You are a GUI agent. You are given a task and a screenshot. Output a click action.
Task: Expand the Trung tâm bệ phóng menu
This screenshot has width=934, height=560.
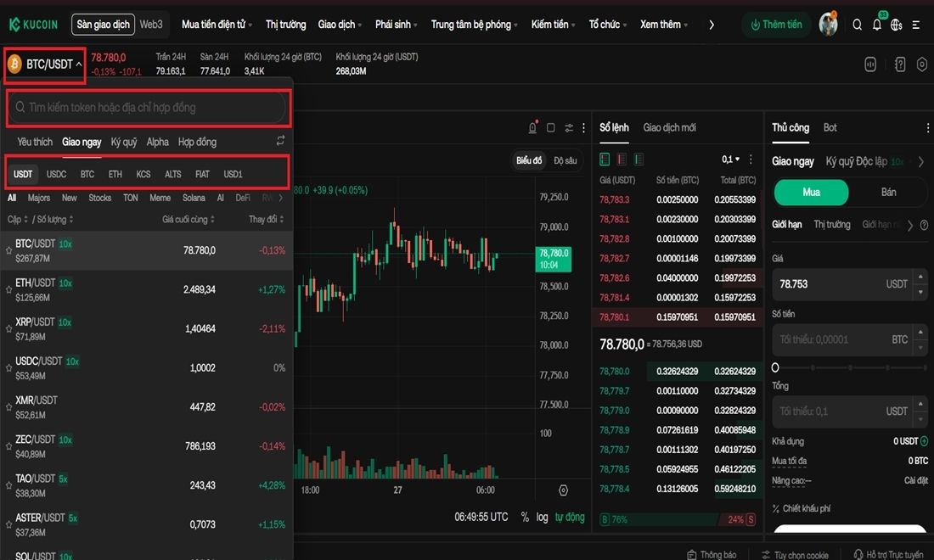point(474,25)
